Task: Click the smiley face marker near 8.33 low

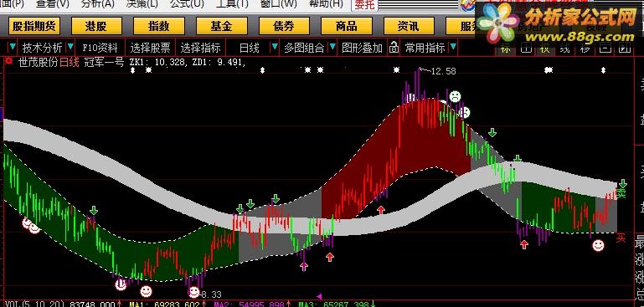Action: click(193, 292)
